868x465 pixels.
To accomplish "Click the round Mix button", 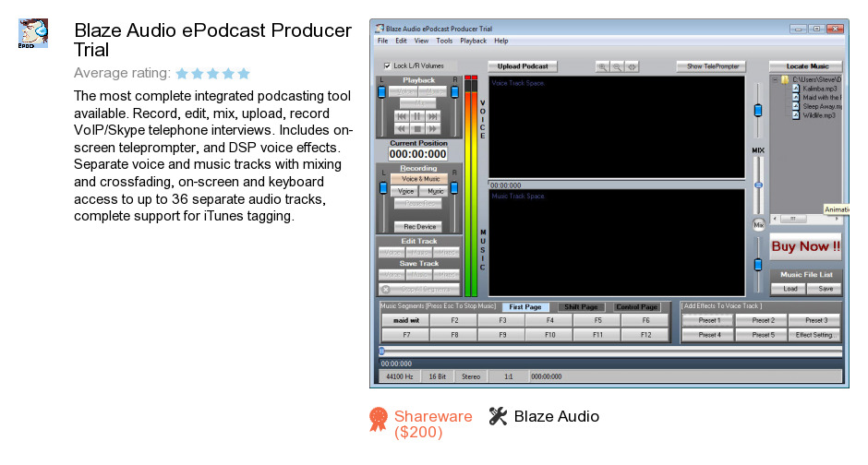I will (758, 224).
